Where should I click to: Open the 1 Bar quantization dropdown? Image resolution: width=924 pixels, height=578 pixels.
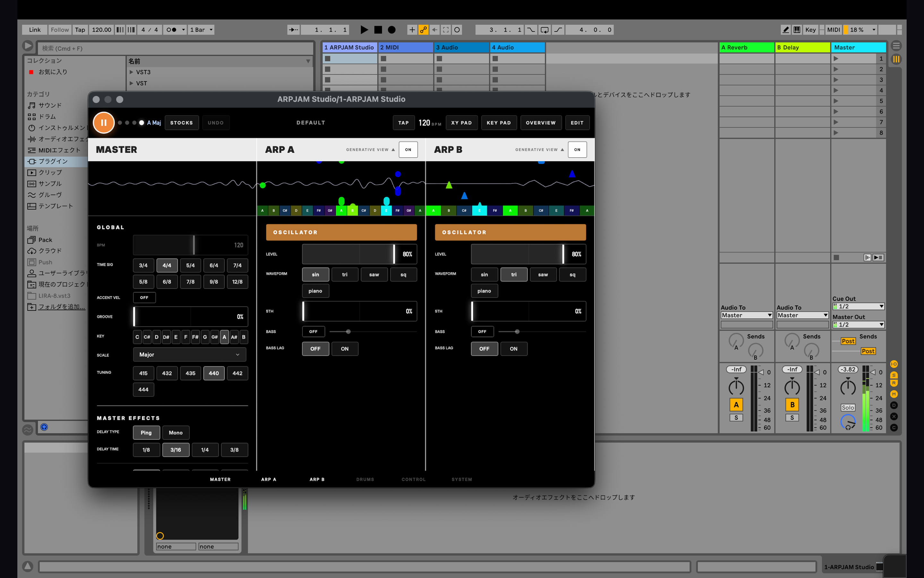201,30
